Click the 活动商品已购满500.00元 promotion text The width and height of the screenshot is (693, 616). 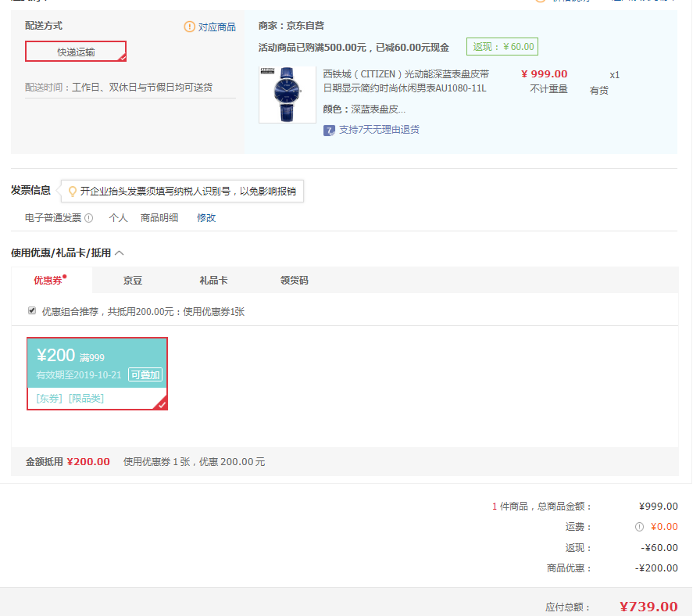(x=354, y=48)
